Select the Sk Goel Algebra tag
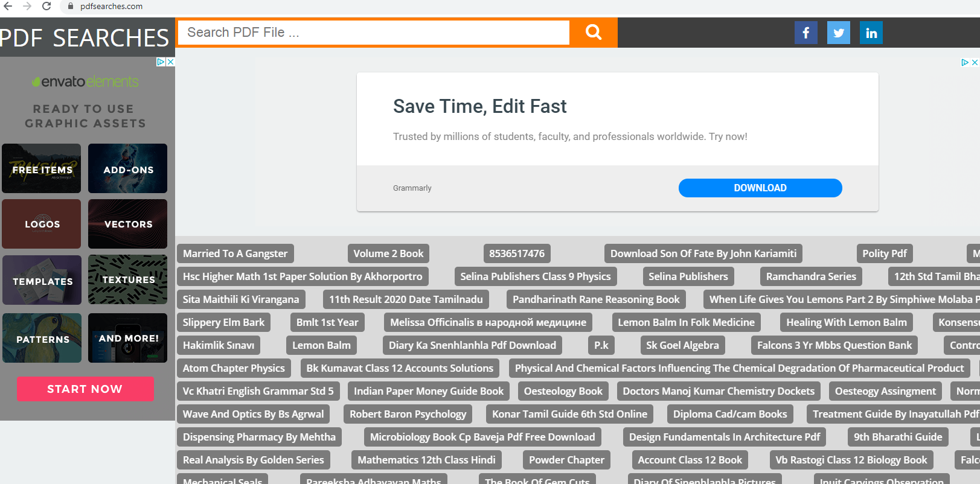Image resolution: width=980 pixels, height=484 pixels. point(682,345)
